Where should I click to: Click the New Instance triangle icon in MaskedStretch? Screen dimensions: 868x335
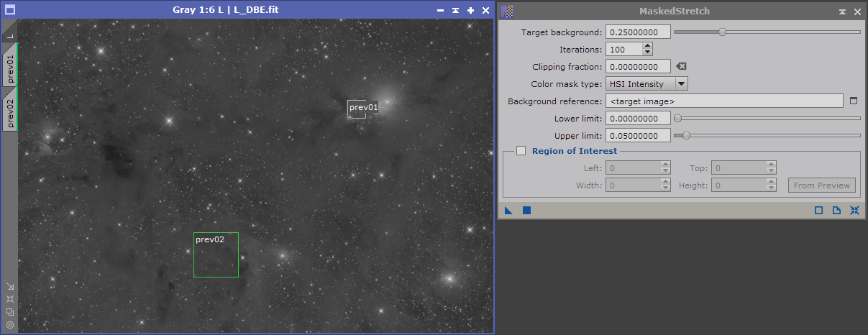[x=508, y=211]
